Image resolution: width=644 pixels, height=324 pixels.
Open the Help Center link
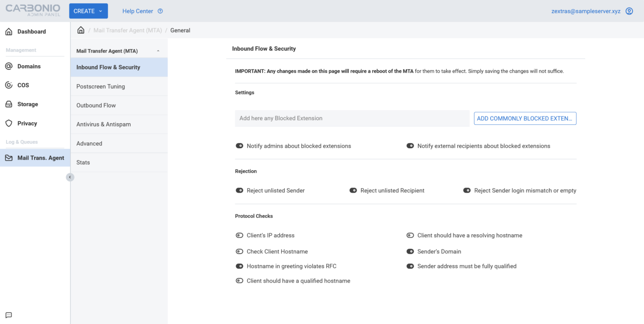138,11
